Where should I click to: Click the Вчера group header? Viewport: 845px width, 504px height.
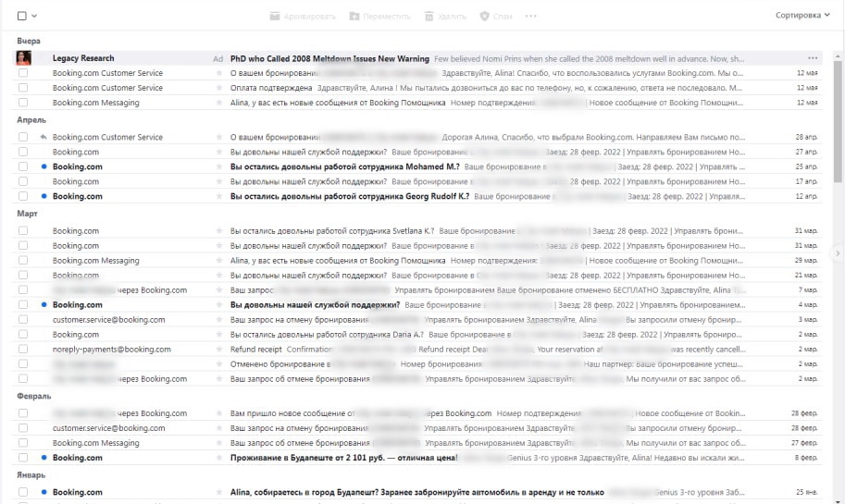[x=29, y=41]
